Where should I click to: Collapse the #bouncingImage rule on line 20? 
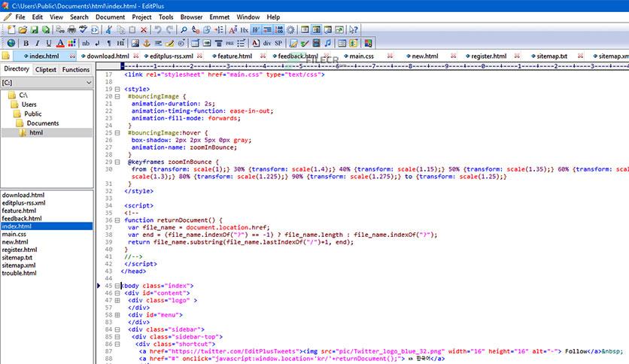tap(117, 96)
